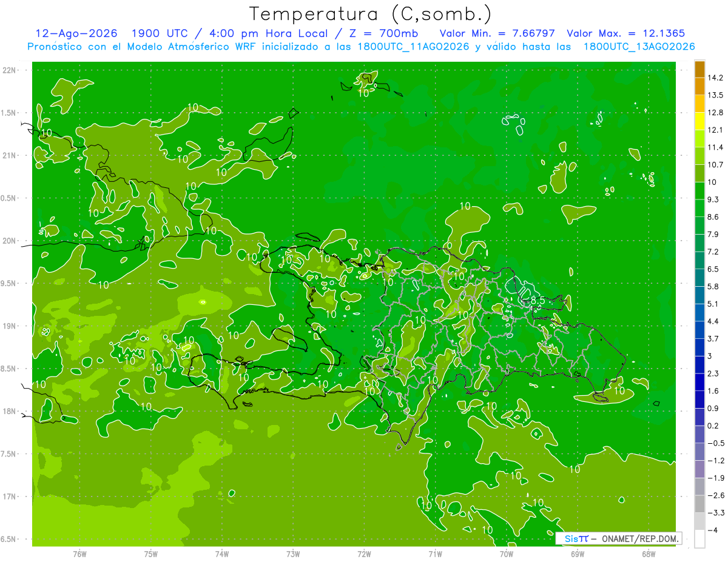Click the yellow swatch between 12.8 and 12.1
This screenshot has width=728, height=562.
(699, 121)
